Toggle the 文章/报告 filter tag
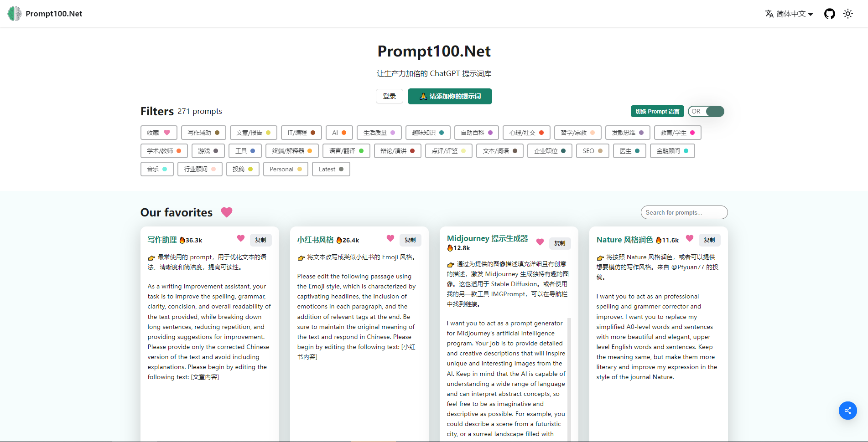Screen dimensions: 868x442 [254, 133]
